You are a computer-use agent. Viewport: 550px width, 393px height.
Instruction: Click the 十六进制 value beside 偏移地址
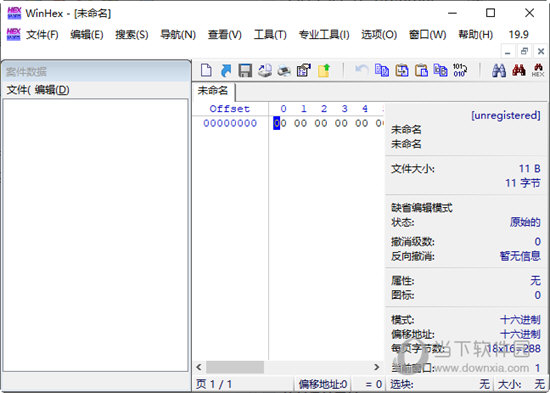pos(520,334)
